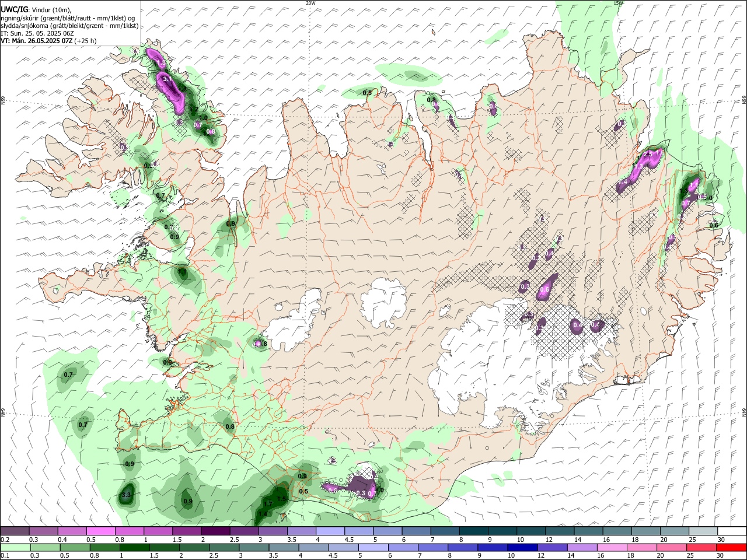Click the '15W' longitude label

618,2
